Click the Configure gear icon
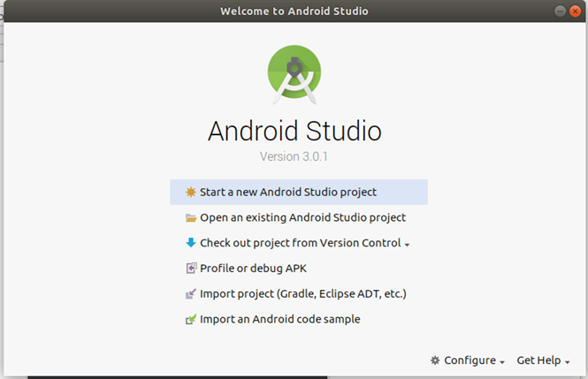 (x=435, y=360)
